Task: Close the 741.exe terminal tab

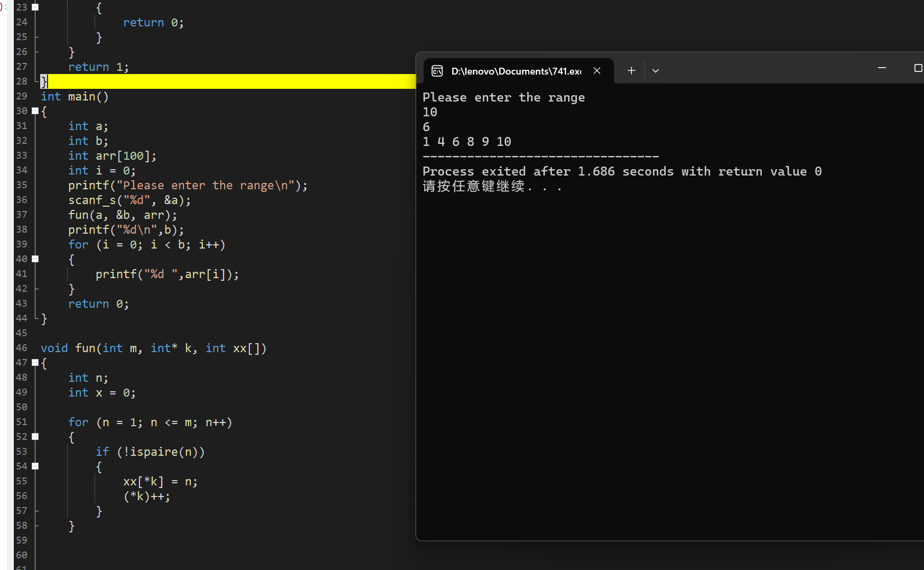Action: (597, 71)
